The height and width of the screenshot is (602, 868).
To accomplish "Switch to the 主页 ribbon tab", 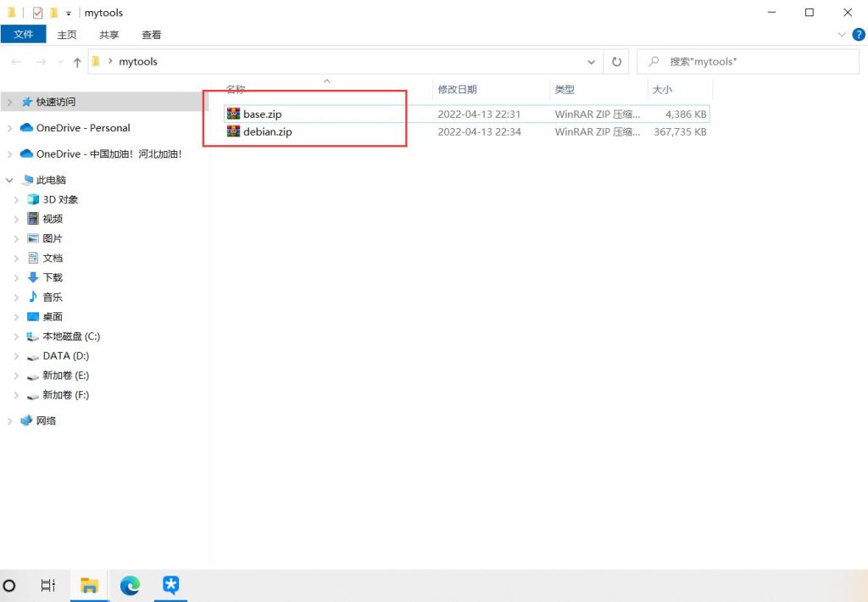I will [x=67, y=35].
